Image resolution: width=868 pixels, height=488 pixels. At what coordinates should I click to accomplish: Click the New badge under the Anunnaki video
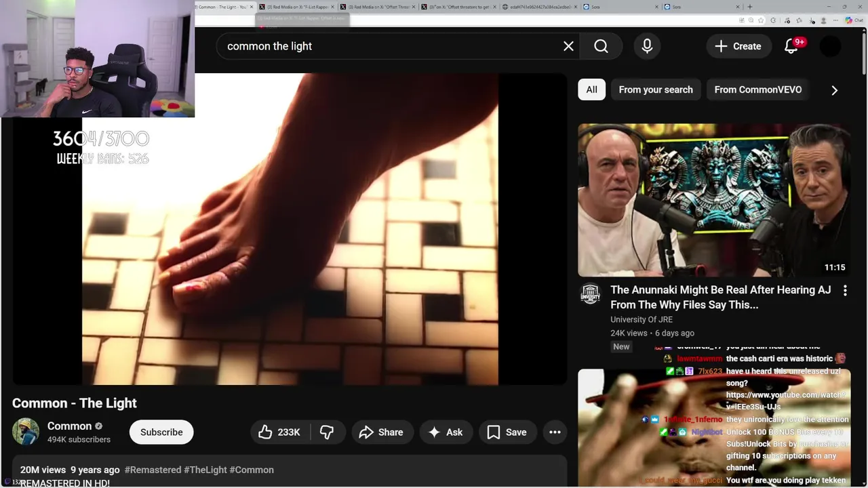tap(621, 346)
